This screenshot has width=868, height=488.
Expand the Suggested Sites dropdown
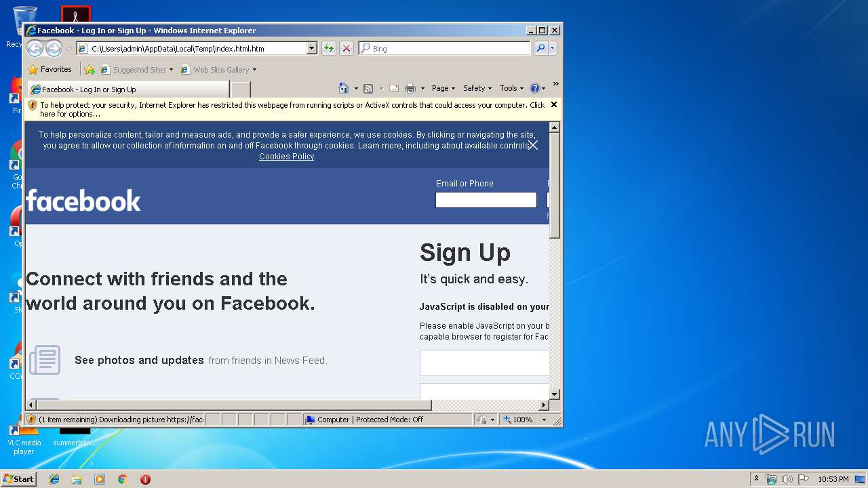pos(171,70)
